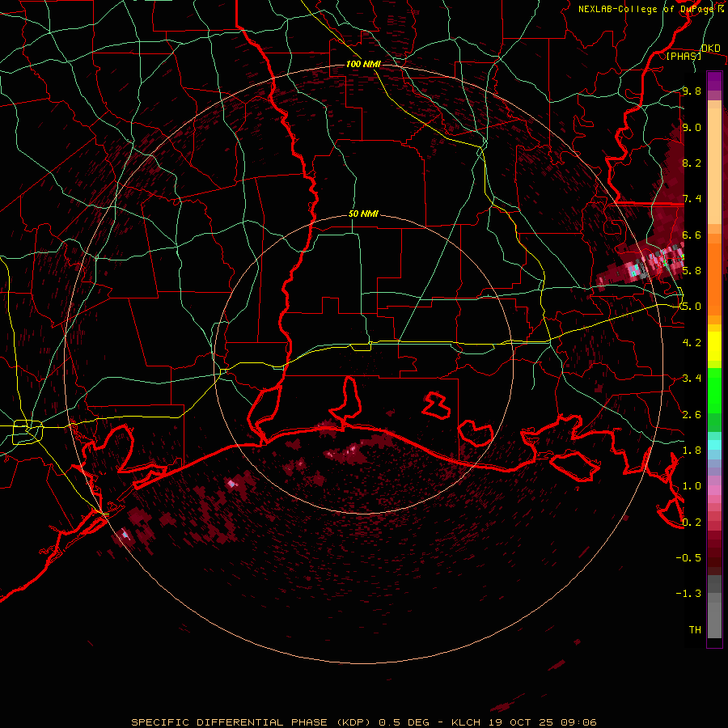Select the NEXLAB-College of DuPage watermark text

pyautogui.click(x=650, y=9)
